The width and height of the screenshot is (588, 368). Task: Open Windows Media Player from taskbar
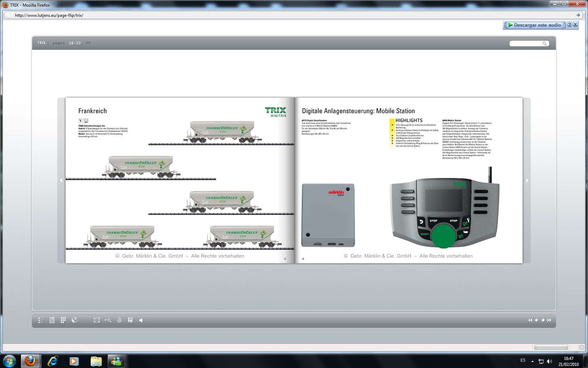pyautogui.click(x=74, y=361)
